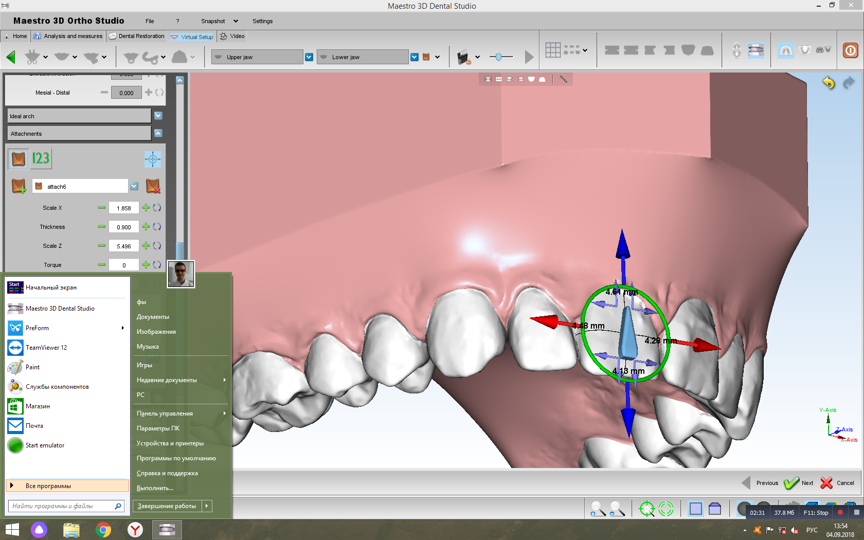
Task: Select the bottom view orientation icon
Action: point(688,50)
